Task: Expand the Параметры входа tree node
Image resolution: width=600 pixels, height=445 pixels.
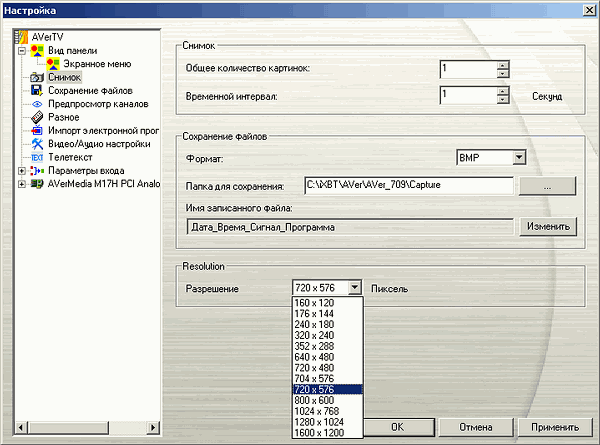Action: (x=22, y=171)
